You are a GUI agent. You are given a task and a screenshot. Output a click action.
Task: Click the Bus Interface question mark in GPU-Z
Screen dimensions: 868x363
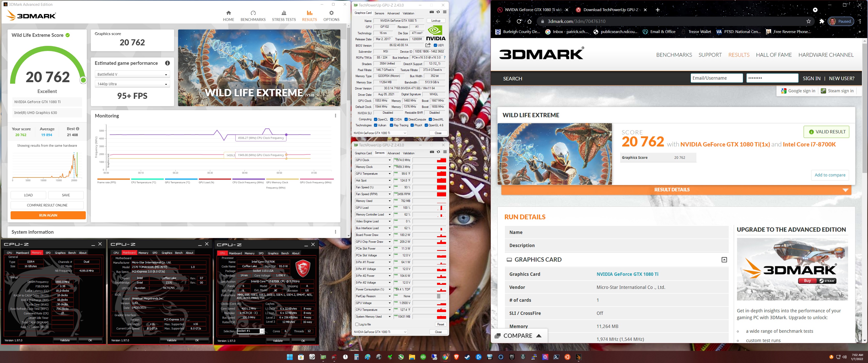(444, 57)
